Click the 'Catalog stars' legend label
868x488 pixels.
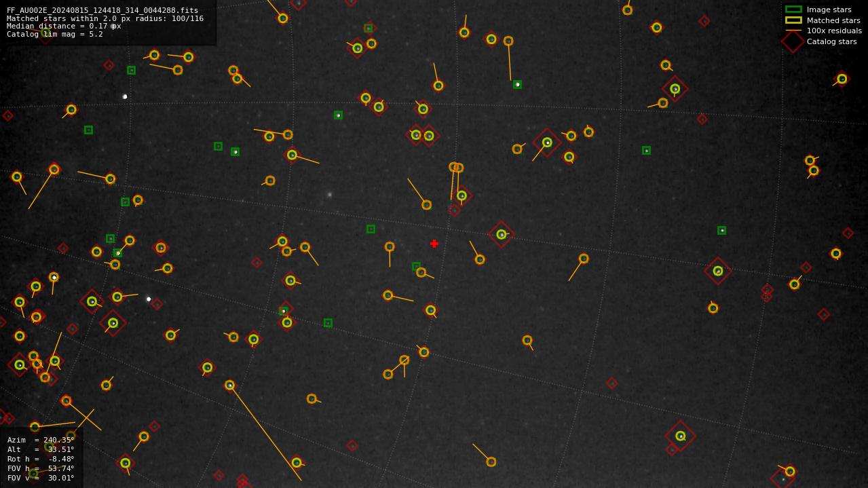[x=831, y=41]
